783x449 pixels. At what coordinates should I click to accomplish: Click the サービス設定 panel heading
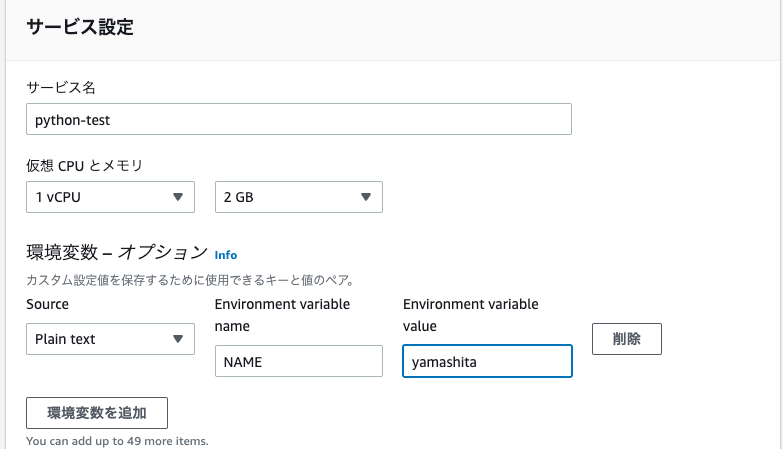[80, 27]
